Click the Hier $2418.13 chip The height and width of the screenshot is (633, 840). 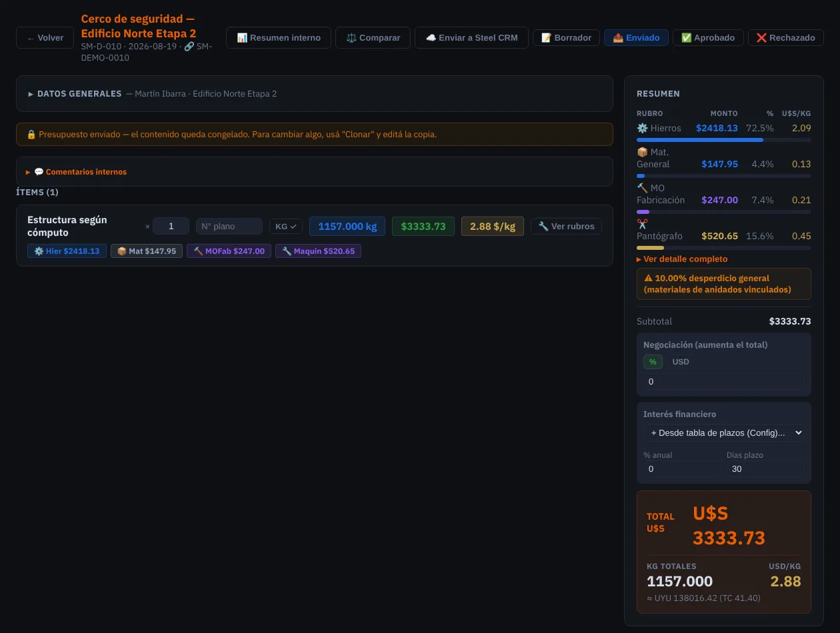[x=67, y=251]
